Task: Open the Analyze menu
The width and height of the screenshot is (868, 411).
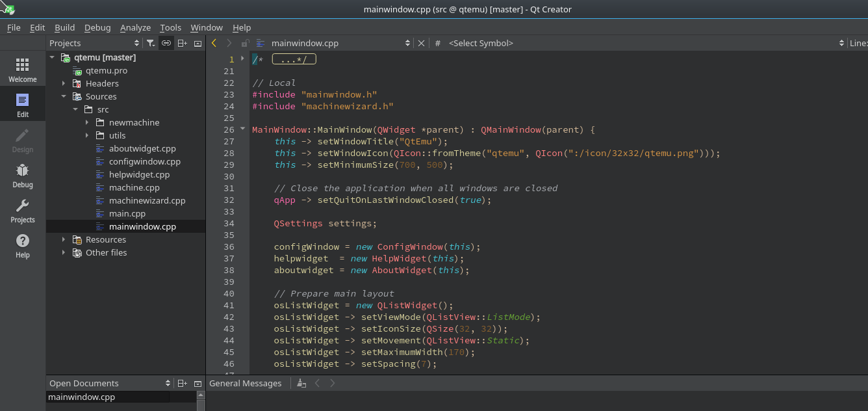Action: coord(136,27)
